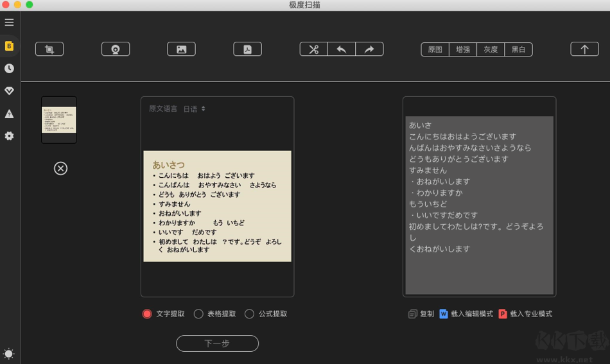Click the blue W editing-mode icon
Viewport: 610px width, 364px height.
(x=444, y=314)
